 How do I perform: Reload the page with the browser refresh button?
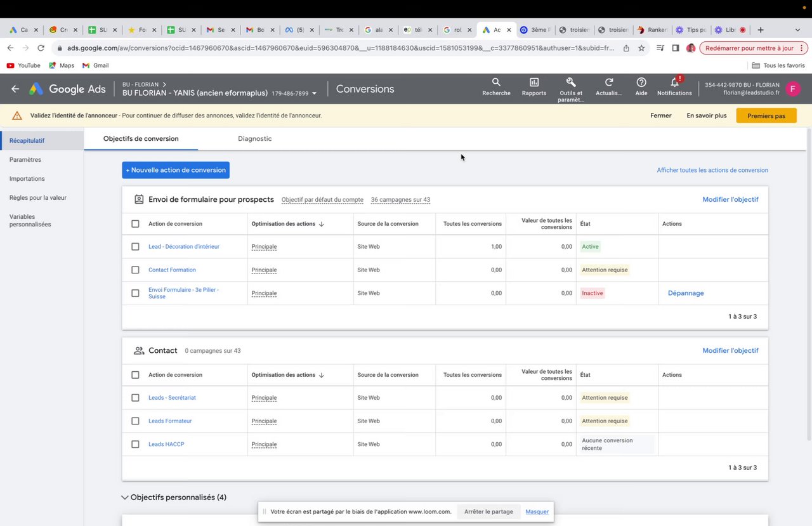[41, 48]
